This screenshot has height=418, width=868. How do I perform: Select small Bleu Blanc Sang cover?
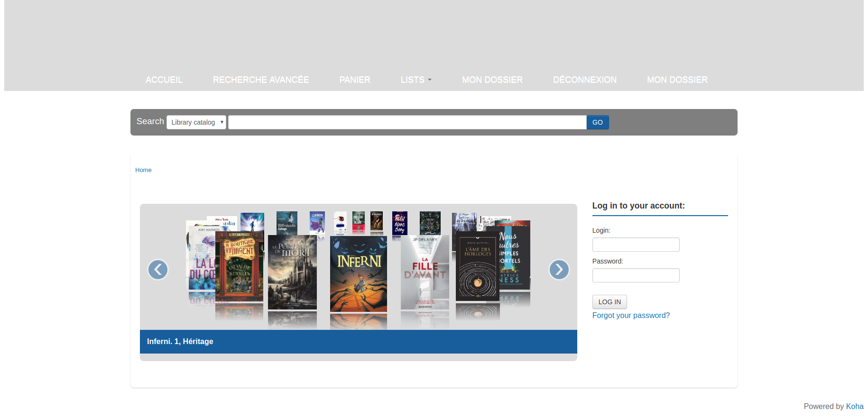[399, 223]
